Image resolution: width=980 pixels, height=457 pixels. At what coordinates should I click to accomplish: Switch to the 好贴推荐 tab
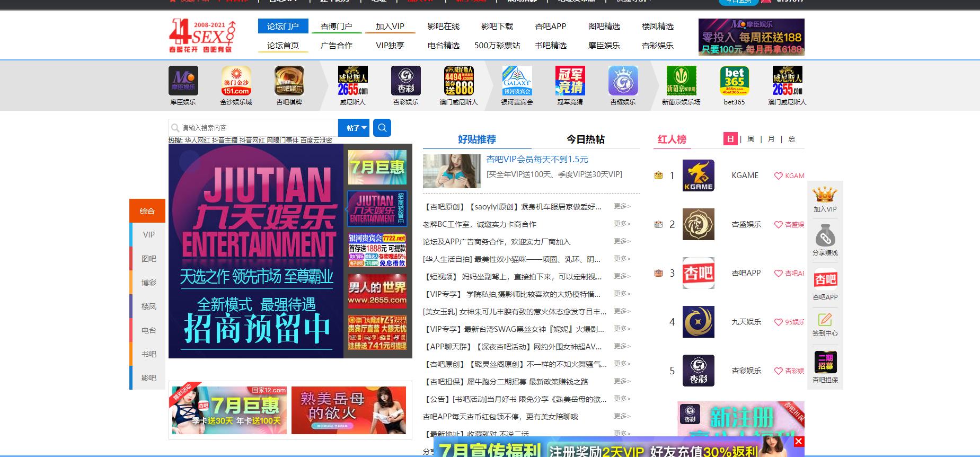pyautogui.click(x=477, y=139)
